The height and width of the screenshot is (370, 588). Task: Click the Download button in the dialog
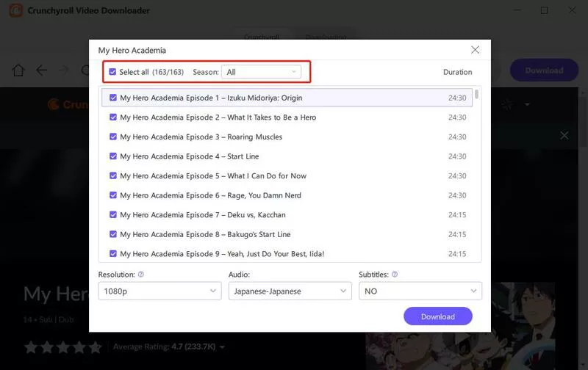coord(437,316)
